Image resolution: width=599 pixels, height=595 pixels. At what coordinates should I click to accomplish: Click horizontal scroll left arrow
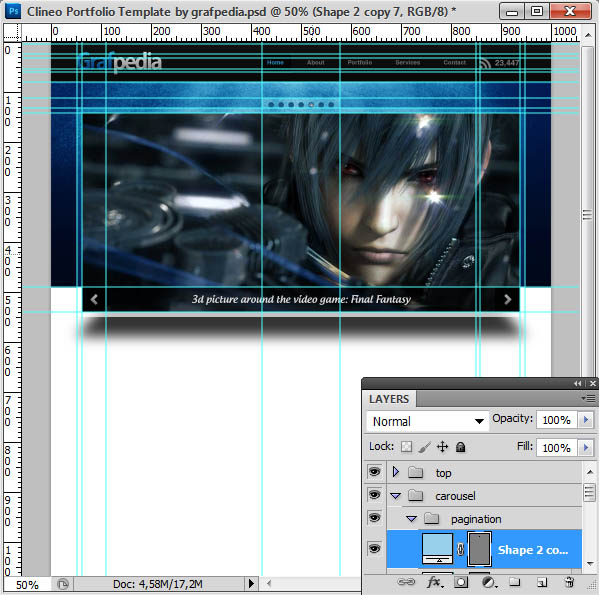[269, 583]
